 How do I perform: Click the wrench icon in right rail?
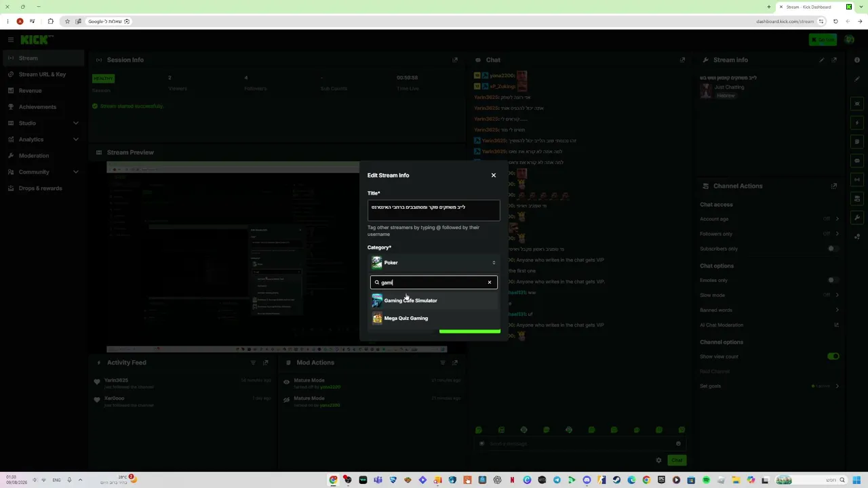pyautogui.click(x=857, y=218)
